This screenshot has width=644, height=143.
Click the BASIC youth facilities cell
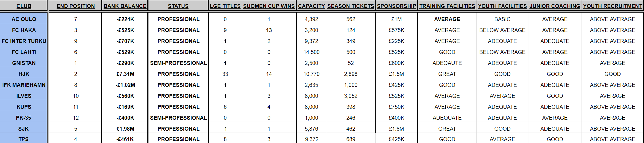(502, 19)
